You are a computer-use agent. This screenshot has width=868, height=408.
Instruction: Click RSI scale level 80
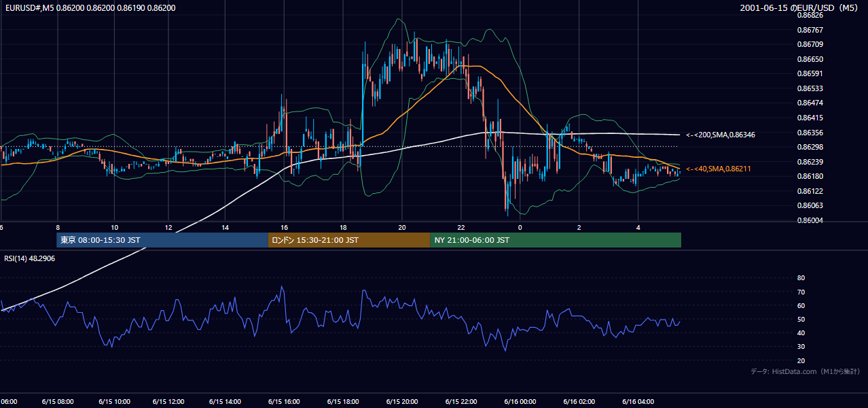(801, 278)
